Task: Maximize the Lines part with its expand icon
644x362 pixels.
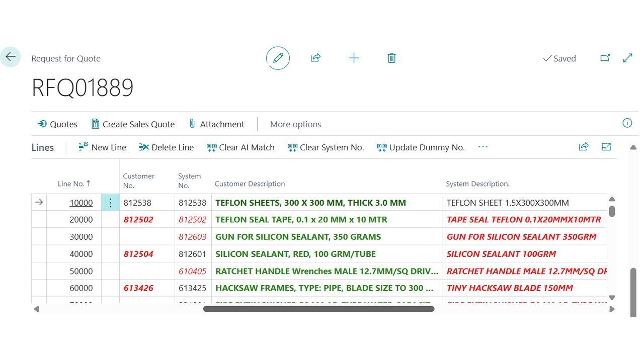Action: (x=606, y=147)
